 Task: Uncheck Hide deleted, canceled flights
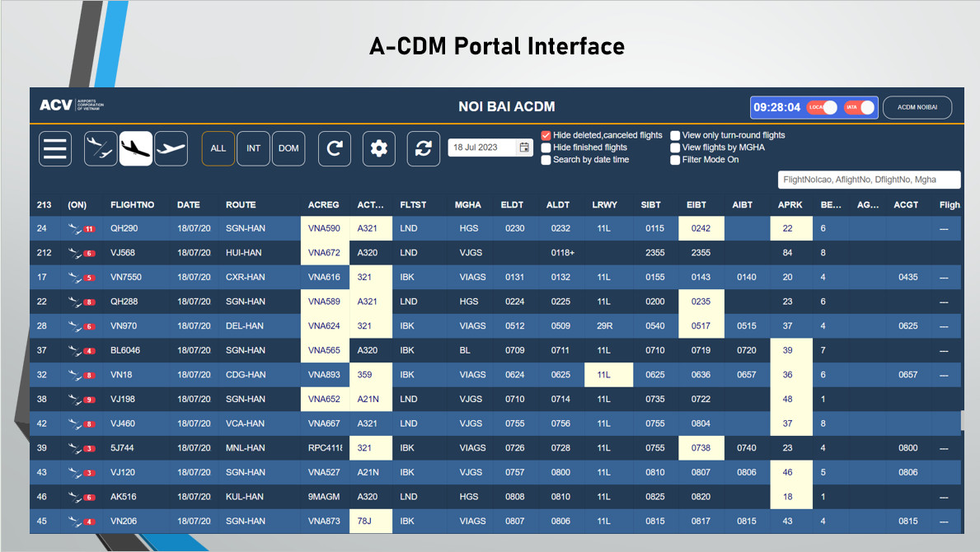tap(546, 135)
